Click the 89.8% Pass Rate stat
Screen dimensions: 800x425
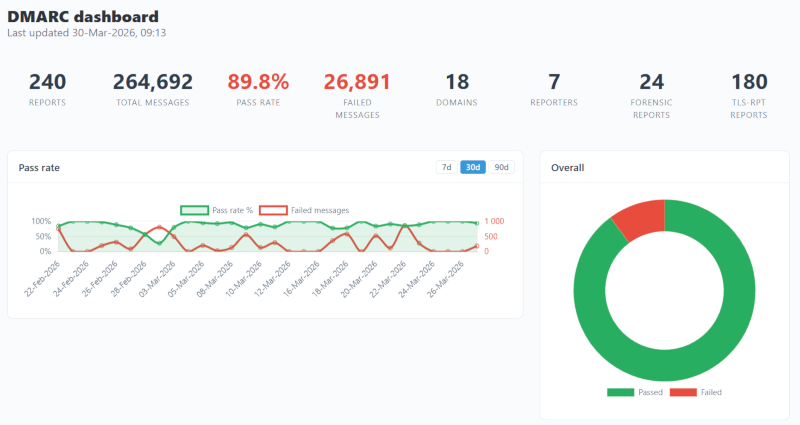257,90
